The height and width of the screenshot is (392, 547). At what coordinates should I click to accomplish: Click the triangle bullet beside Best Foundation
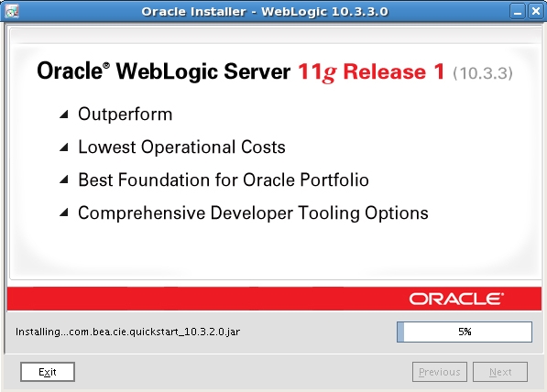click(64, 180)
